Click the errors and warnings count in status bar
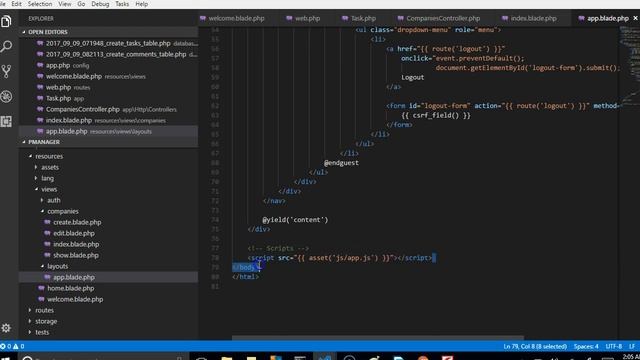Screen dimensions: 640x360 (x=12, y=346)
